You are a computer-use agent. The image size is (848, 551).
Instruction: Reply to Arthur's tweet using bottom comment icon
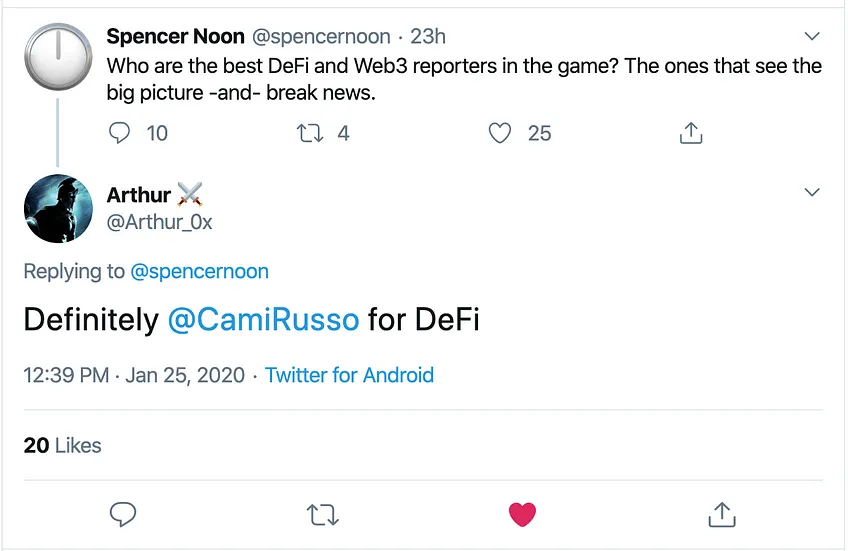pos(123,514)
